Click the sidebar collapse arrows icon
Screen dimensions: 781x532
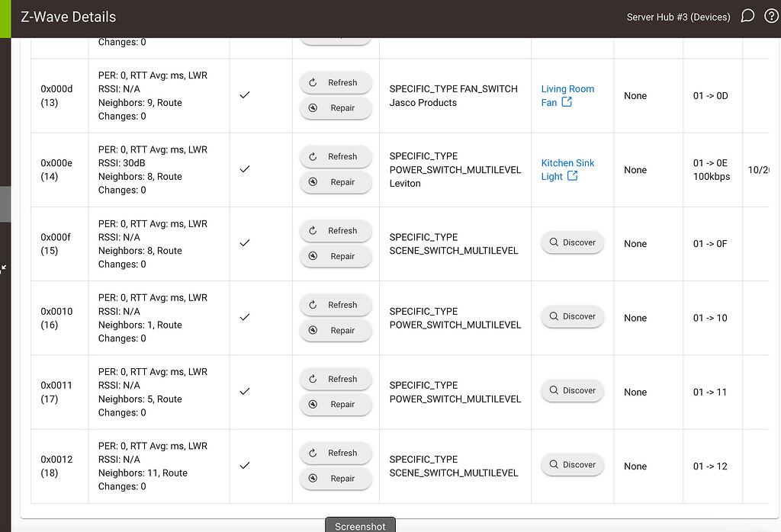click(4, 268)
